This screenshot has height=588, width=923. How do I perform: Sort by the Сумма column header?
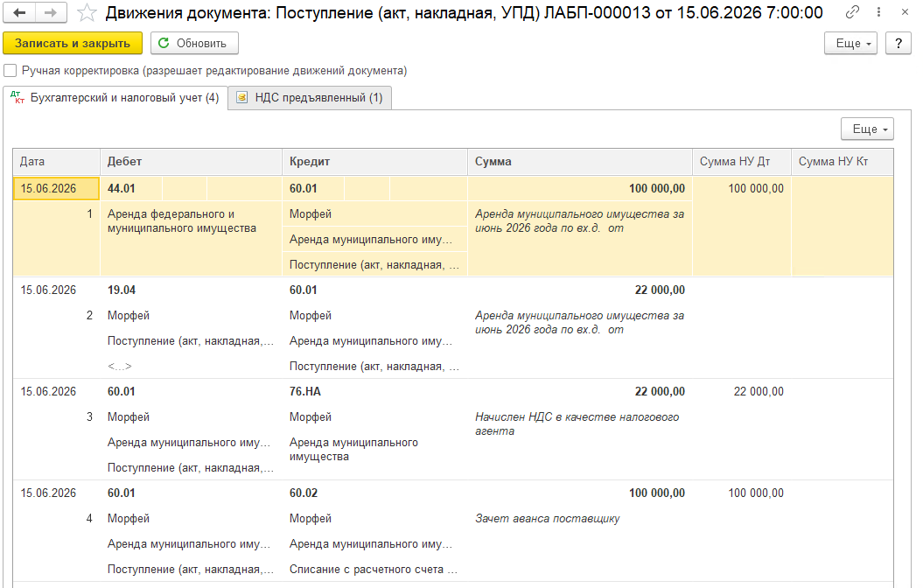[x=580, y=162]
